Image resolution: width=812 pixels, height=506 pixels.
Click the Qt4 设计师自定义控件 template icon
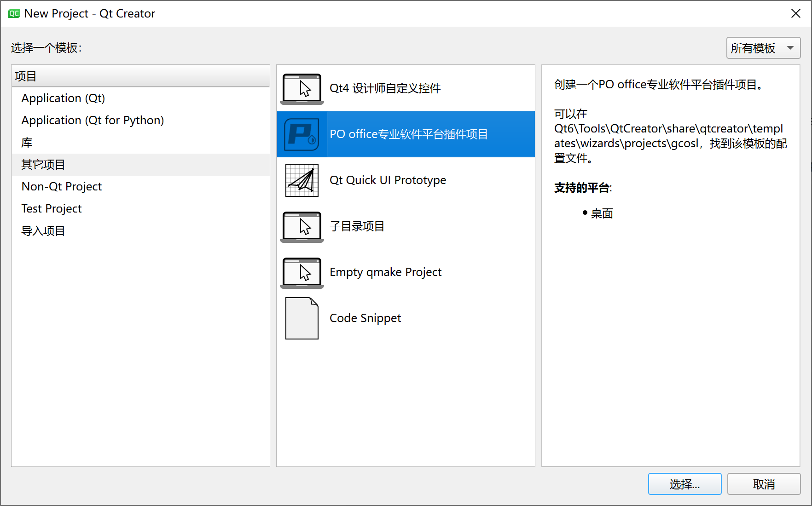302,89
